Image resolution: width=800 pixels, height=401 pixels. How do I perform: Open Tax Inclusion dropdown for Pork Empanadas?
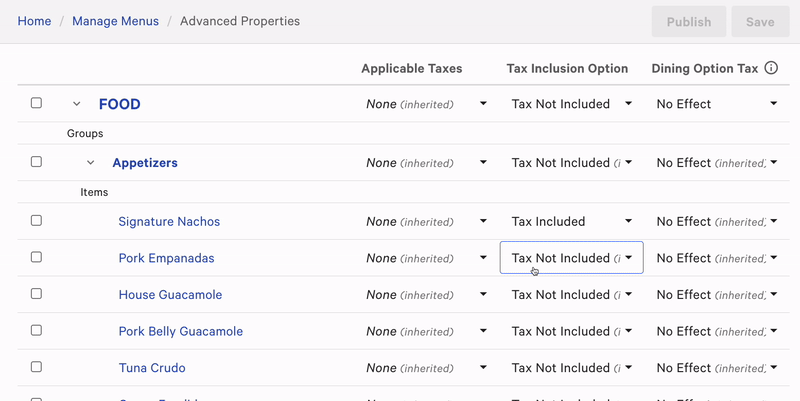(571, 258)
